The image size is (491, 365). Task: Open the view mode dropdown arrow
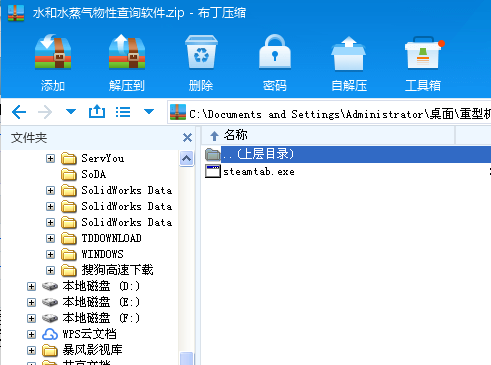coord(149,111)
